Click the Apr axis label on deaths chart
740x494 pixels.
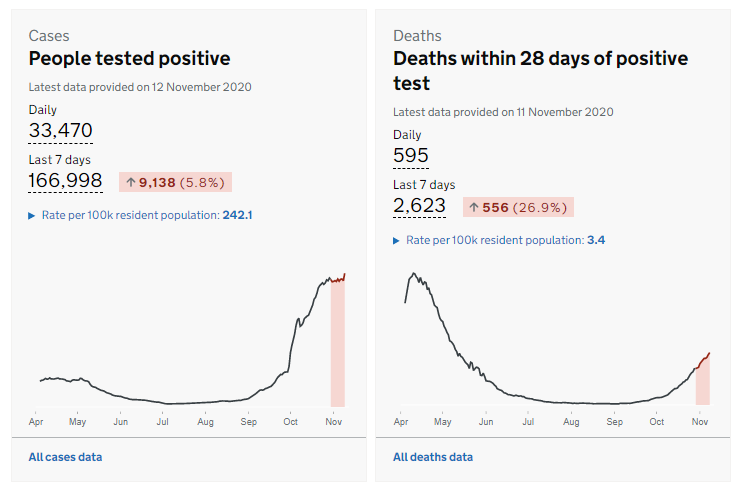coord(401,422)
